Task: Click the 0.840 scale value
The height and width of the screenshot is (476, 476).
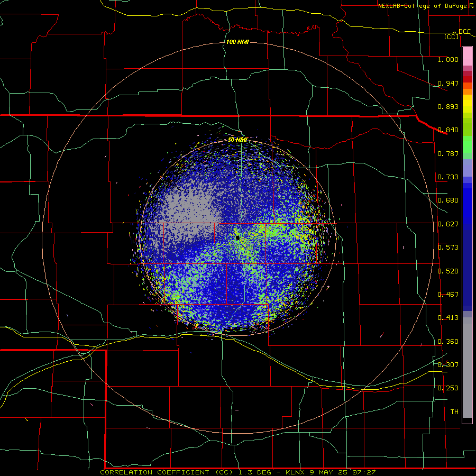Action: click(448, 130)
